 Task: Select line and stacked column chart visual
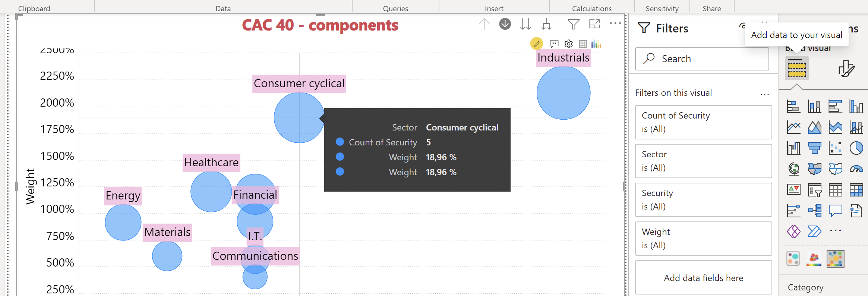tap(856, 127)
